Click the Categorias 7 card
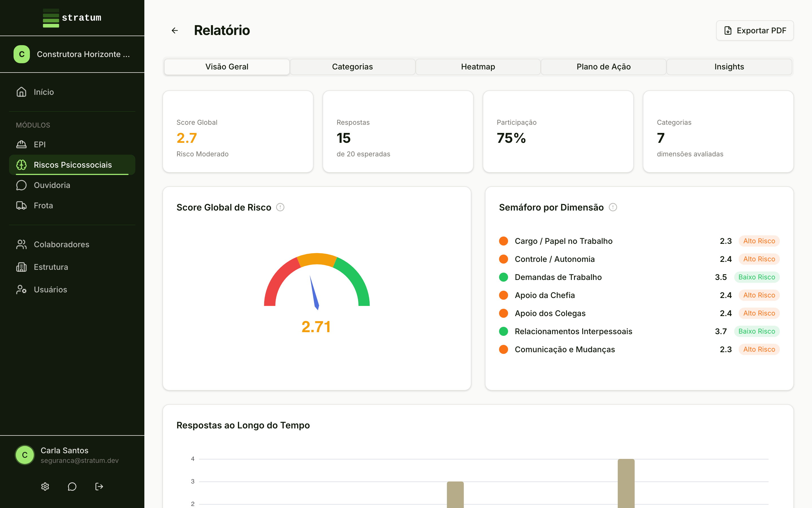 (718, 131)
